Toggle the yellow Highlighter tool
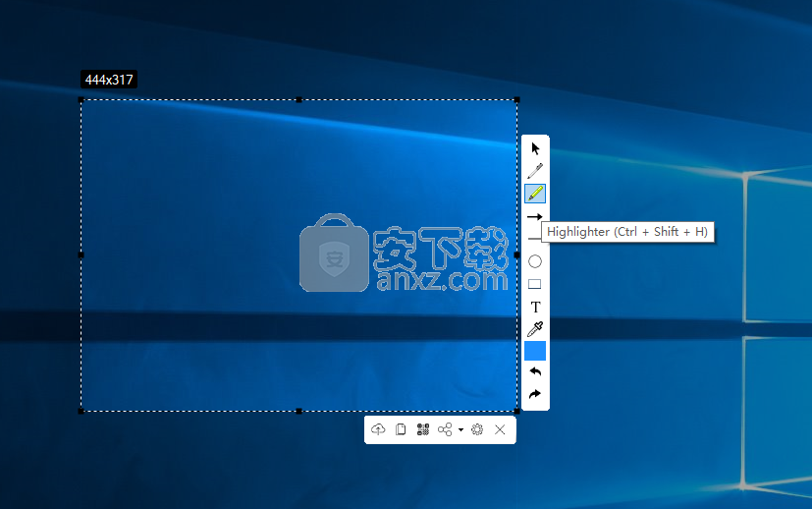 pyautogui.click(x=535, y=194)
